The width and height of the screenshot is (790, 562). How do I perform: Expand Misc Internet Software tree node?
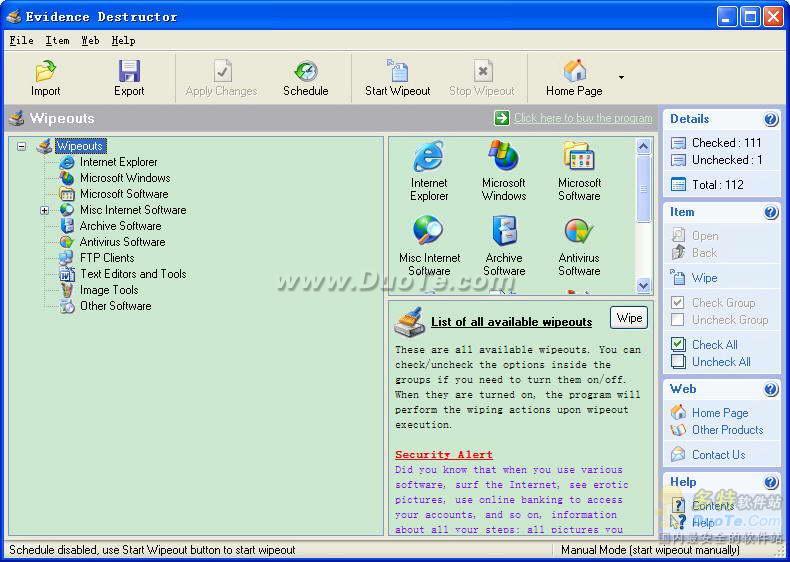click(x=45, y=210)
